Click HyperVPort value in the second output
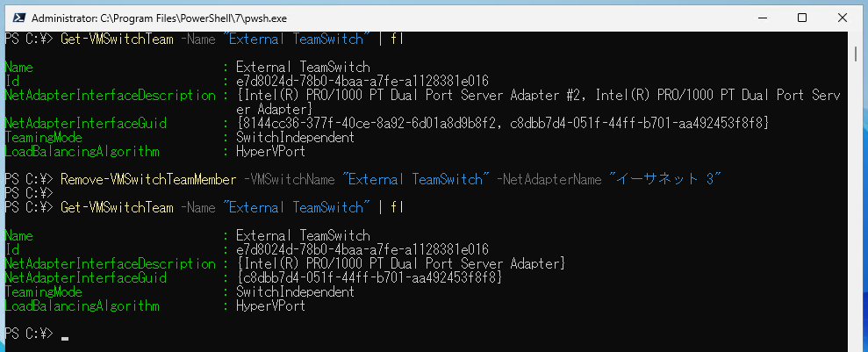The image size is (868, 352). coord(270,305)
